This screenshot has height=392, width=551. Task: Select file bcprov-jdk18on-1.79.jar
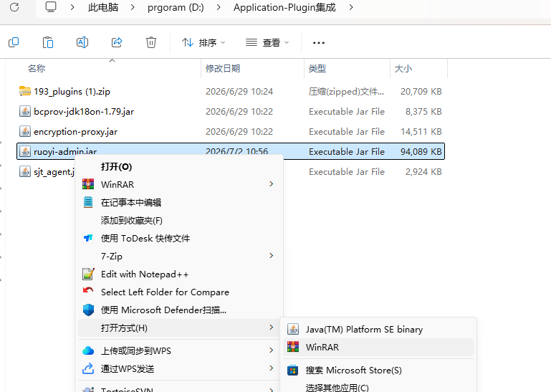tap(84, 112)
